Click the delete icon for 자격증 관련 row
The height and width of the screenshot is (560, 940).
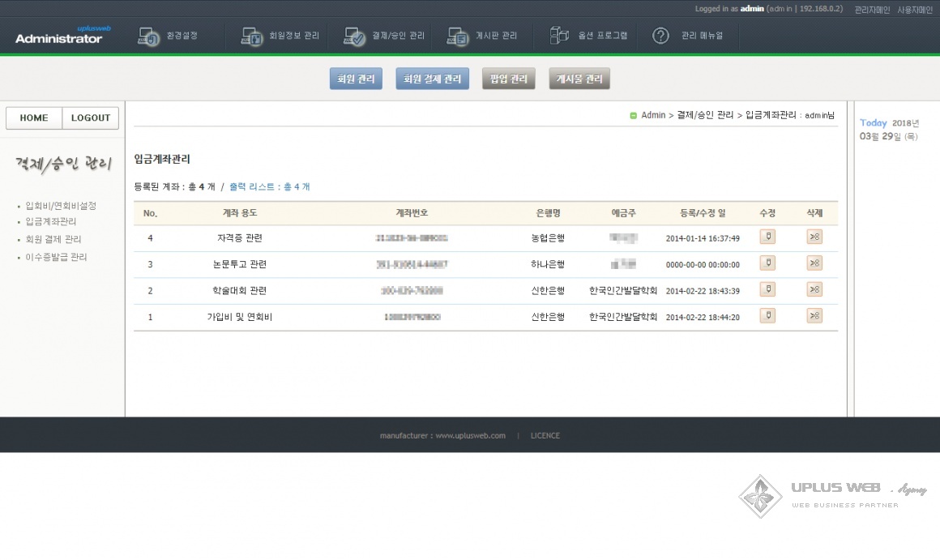[x=814, y=237]
